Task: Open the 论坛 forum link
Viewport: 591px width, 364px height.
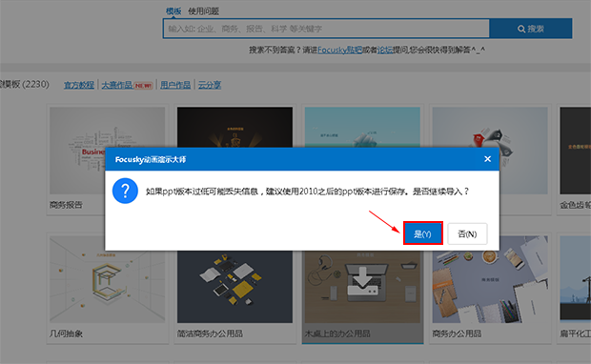Action: [385, 50]
